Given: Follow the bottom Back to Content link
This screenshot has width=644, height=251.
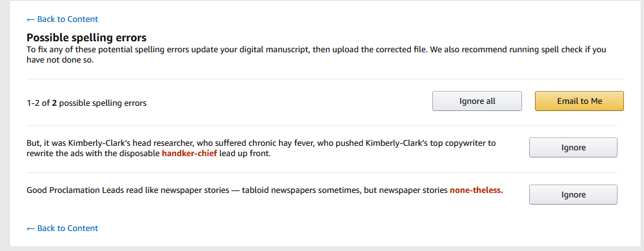Looking at the screenshot, I should point(62,228).
